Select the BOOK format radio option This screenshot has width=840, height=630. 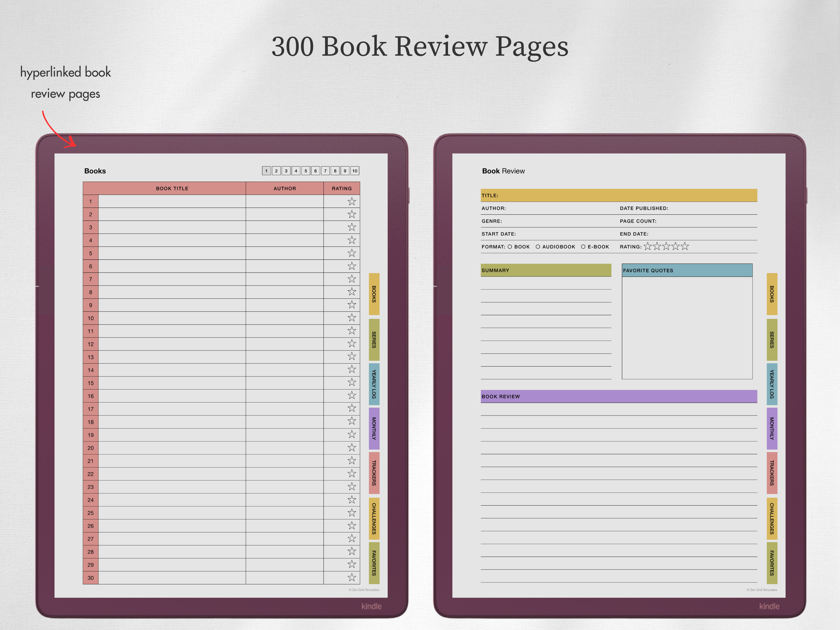pos(510,247)
